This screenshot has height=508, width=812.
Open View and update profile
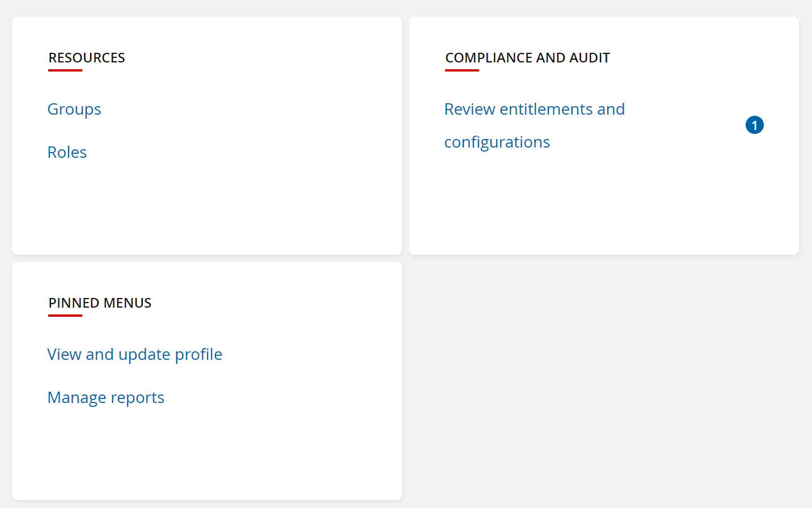coord(135,354)
